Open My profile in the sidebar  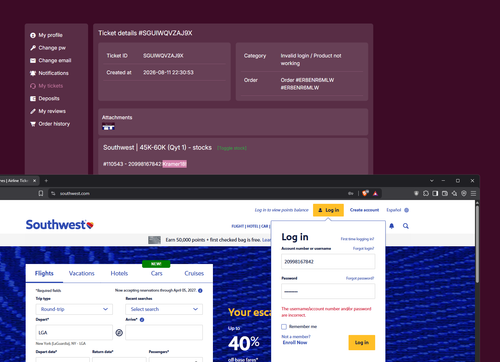[x=46, y=35]
